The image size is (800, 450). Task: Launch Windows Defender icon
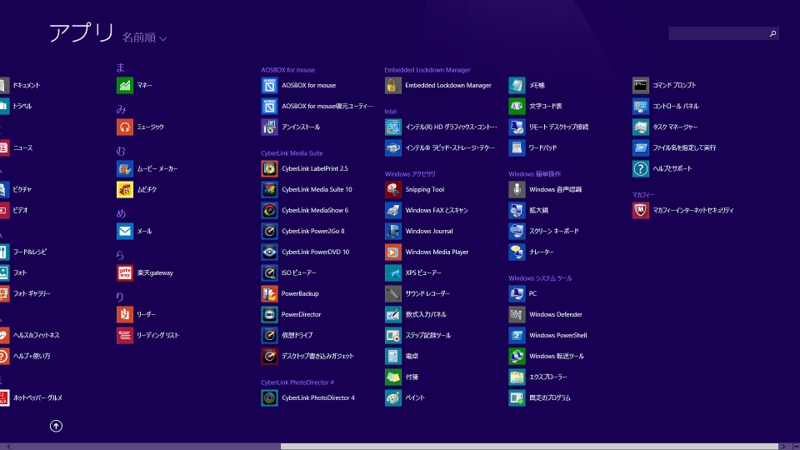517,314
